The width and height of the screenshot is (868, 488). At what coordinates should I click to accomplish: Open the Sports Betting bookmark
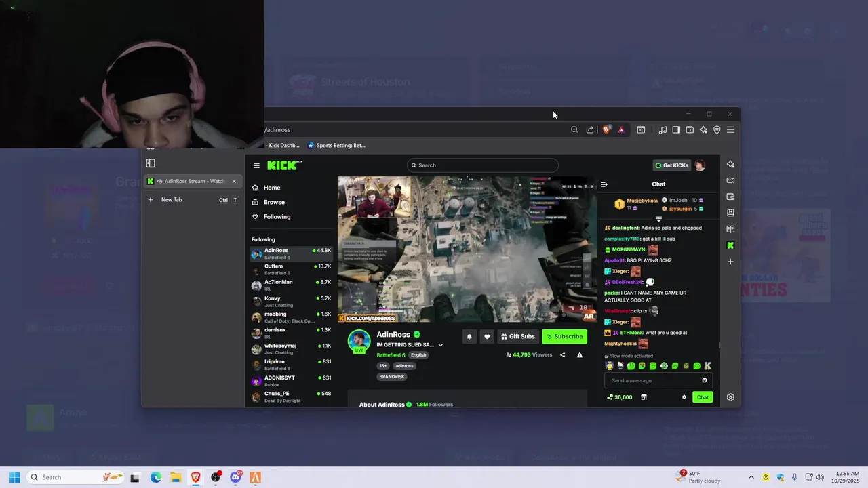336,145
